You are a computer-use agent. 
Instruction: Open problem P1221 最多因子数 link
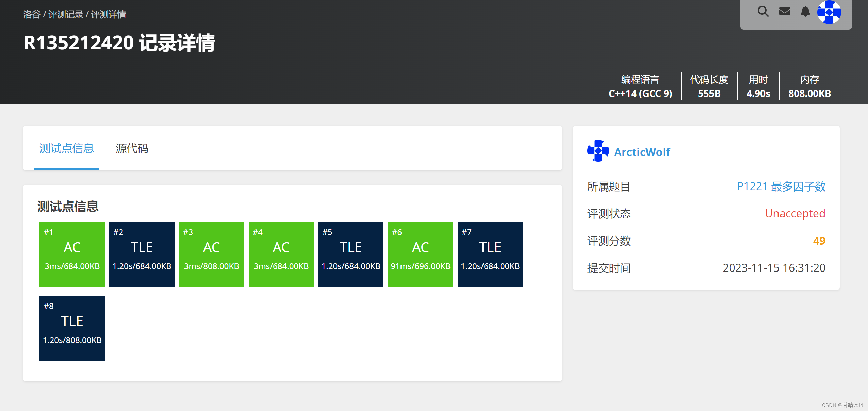point(781,186)
